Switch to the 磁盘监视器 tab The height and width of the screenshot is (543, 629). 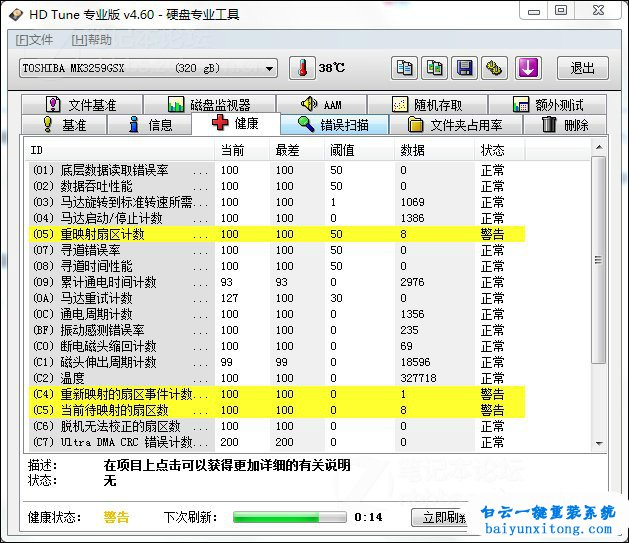209,105
